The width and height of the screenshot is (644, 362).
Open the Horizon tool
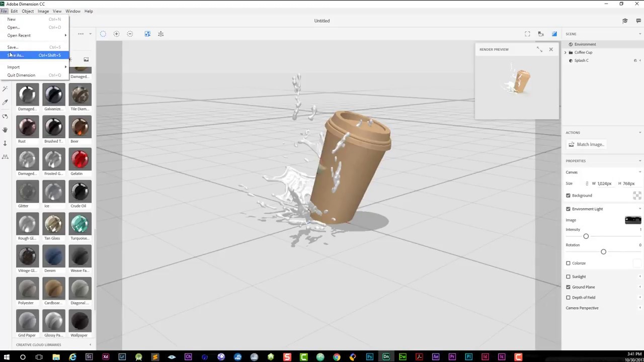point(5,157)
